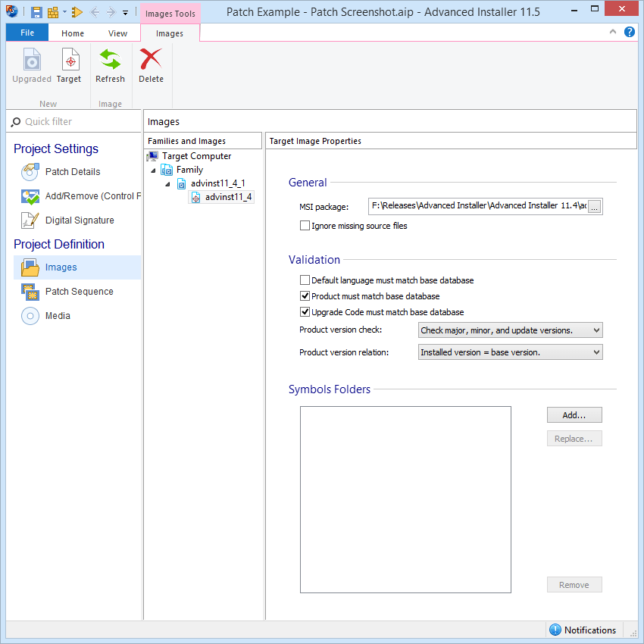
Task: Open the File menu
Action: pyautogui.click(x=27, y=33)
